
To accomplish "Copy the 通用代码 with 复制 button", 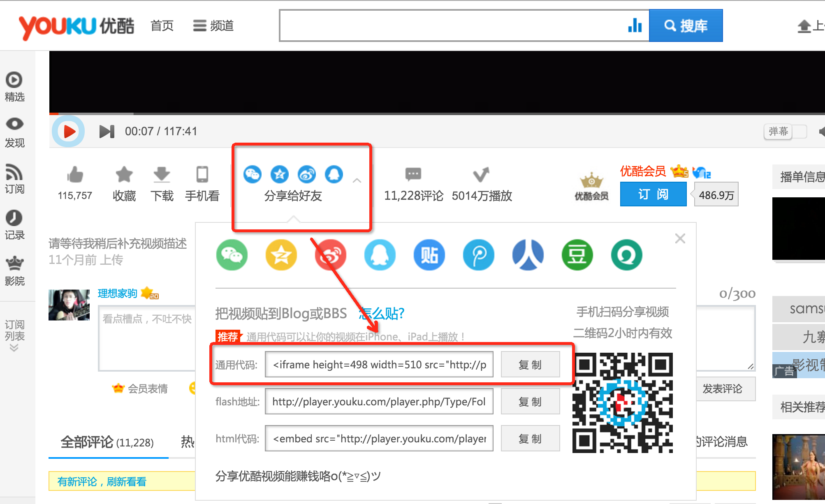I will [530, 364].
